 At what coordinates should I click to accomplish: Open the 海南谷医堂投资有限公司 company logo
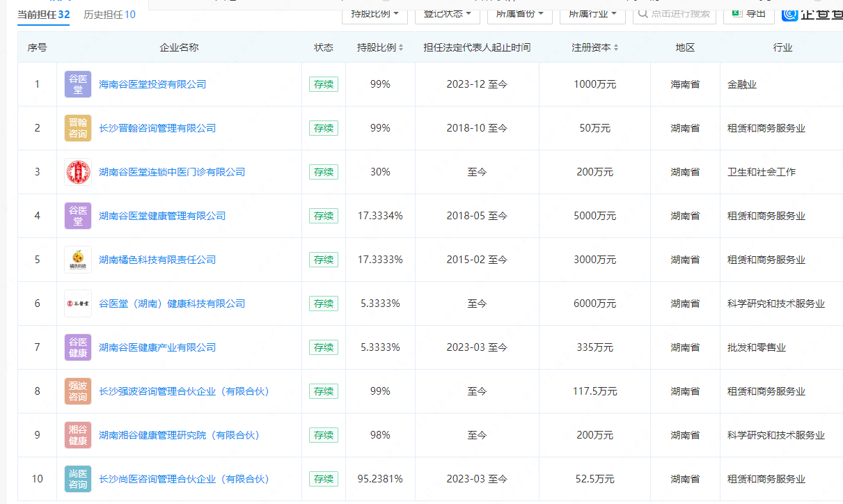pos(78,84)
